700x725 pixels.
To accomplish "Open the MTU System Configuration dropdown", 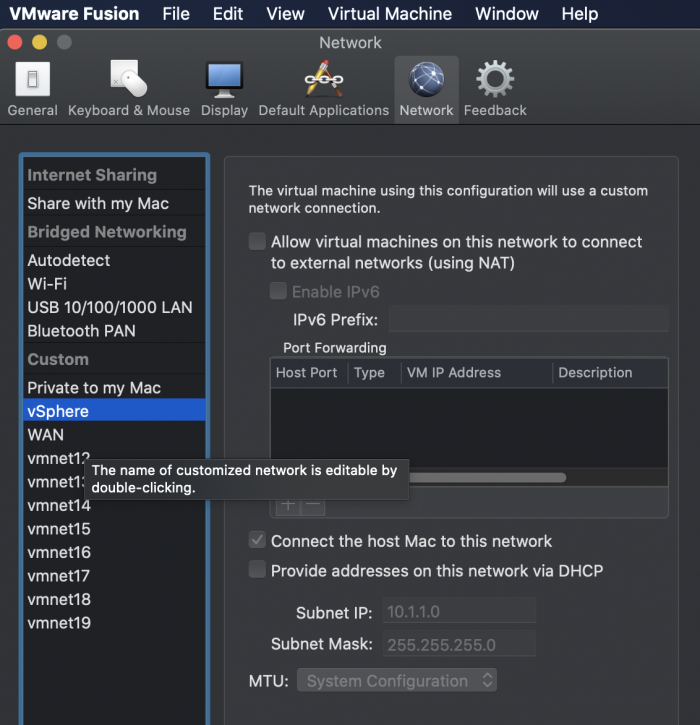I will pos(397,680).
